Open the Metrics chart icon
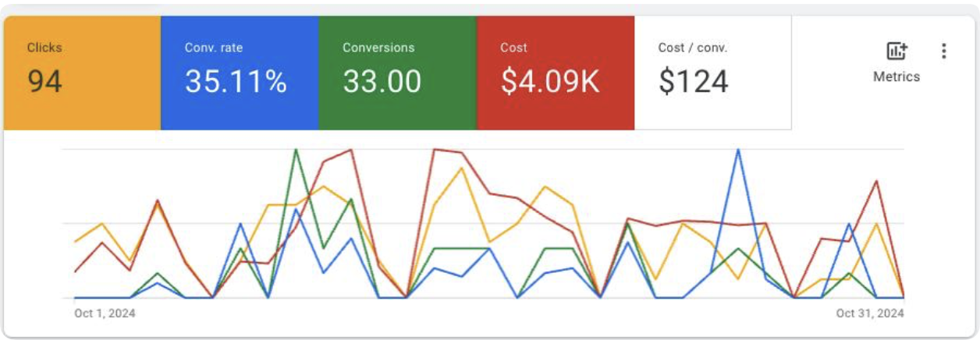The image size is (980, 340). (897, 51)
